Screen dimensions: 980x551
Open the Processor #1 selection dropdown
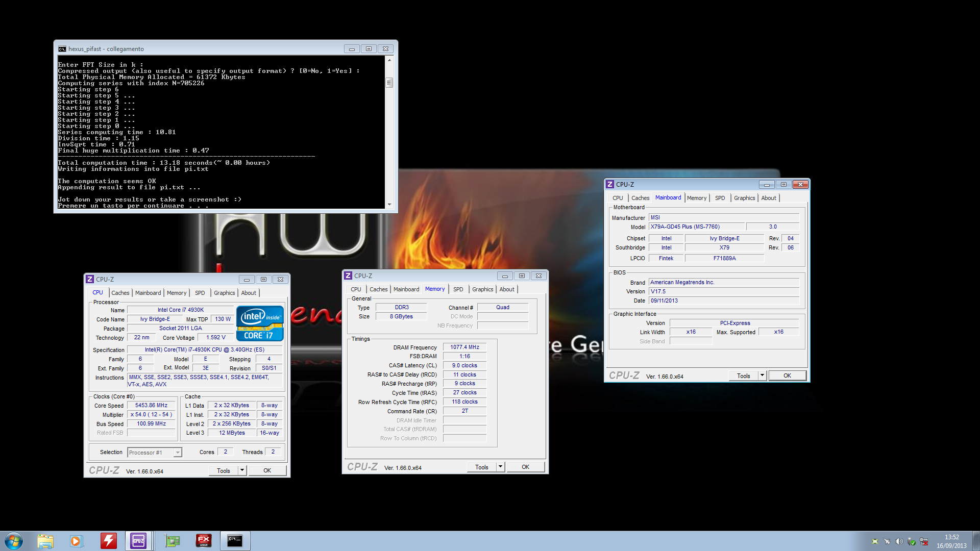click(155, 453)
